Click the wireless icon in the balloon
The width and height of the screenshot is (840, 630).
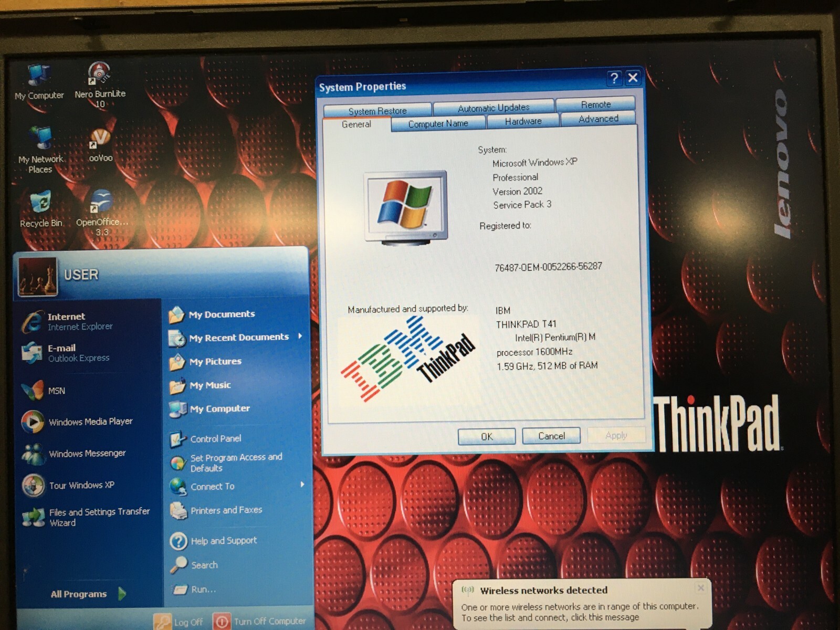click(467, 590)
